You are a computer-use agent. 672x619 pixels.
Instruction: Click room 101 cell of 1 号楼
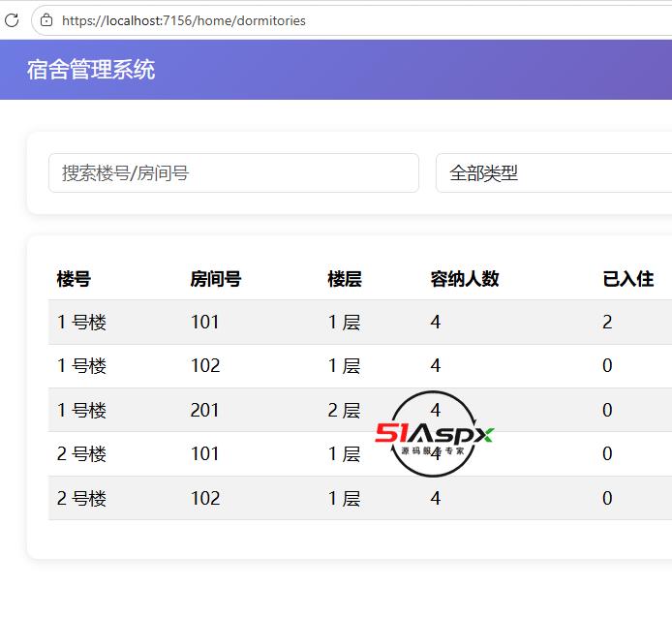(x=205, y=322)
